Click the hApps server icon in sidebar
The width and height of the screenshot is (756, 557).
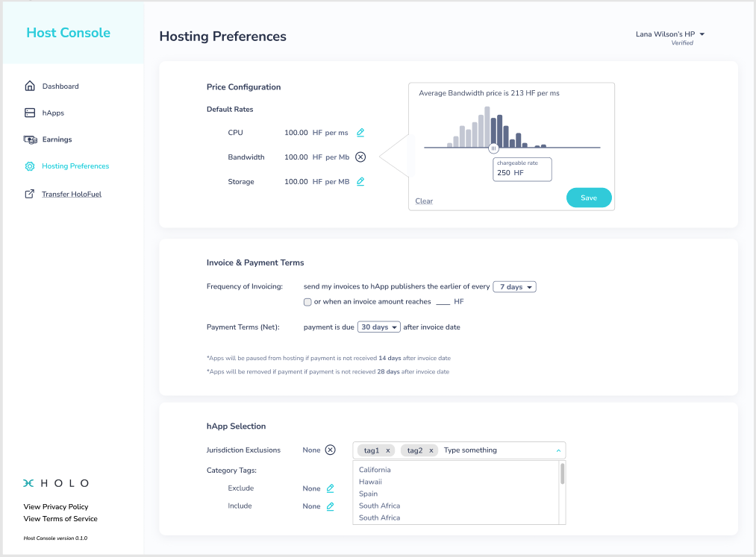tap(30, 113)
